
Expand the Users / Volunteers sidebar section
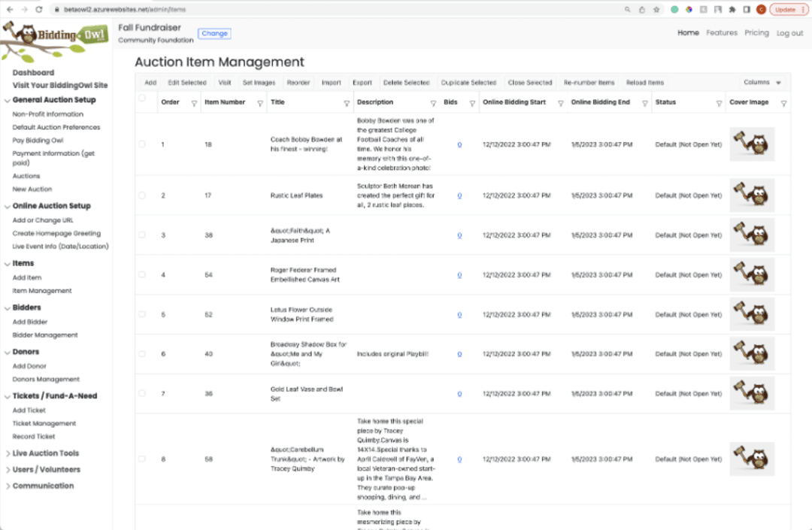(x=46, y=470)
